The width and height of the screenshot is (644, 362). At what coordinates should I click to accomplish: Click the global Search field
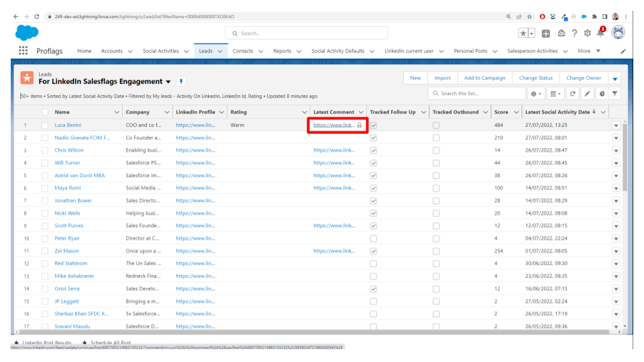(307, 34)
